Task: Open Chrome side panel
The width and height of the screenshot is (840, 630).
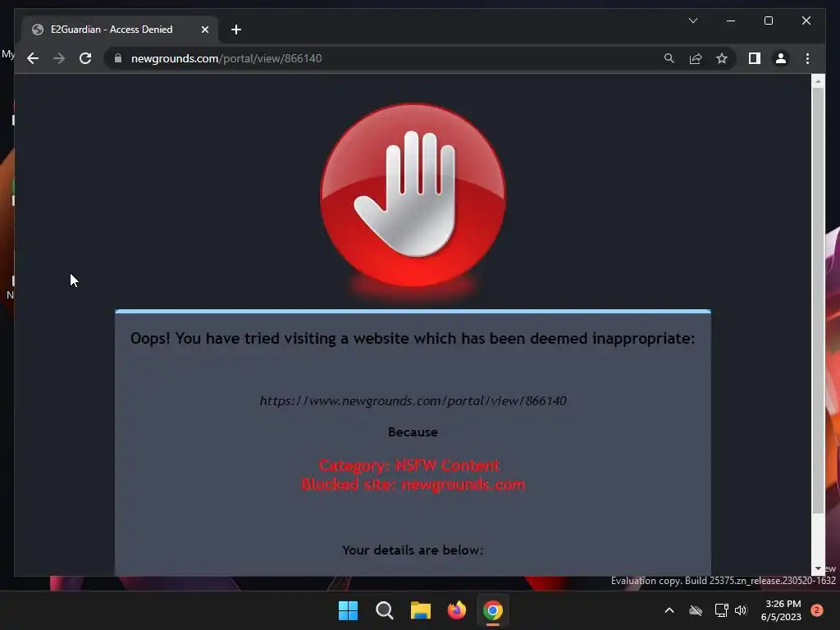Action: click(755, 58)
